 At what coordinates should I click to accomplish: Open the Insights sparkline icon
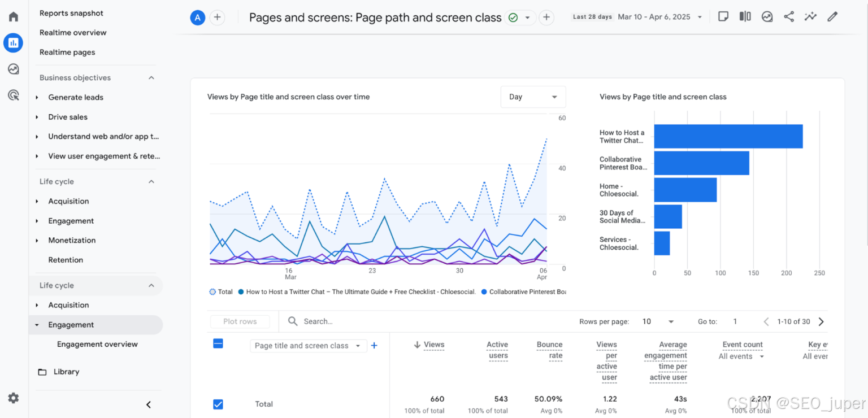pos(810,17)
